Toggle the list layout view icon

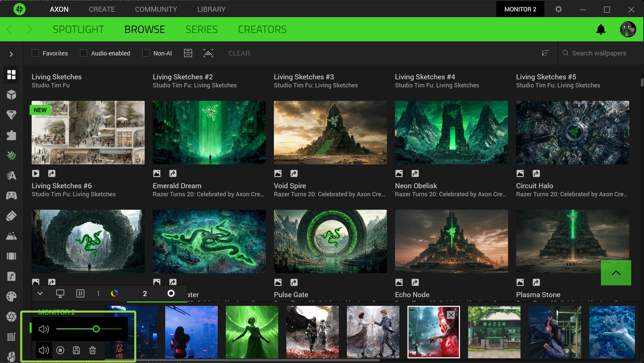188,53
